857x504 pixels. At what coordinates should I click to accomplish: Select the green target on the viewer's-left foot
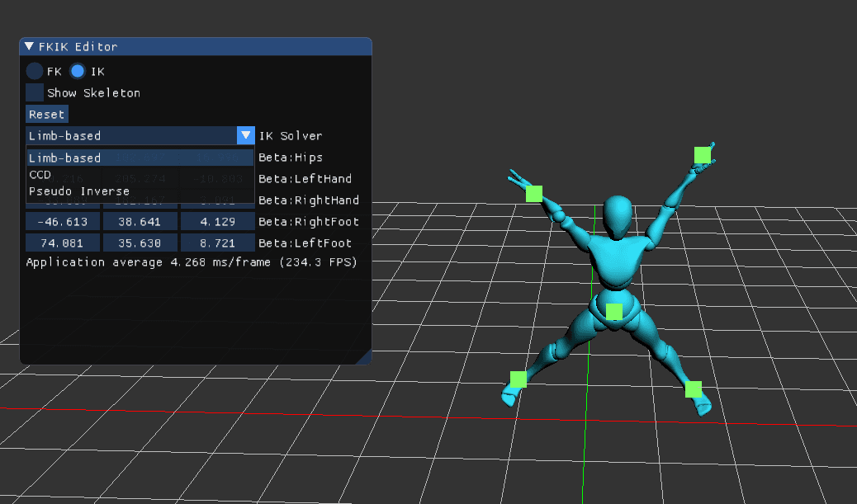tap(518, 379)
